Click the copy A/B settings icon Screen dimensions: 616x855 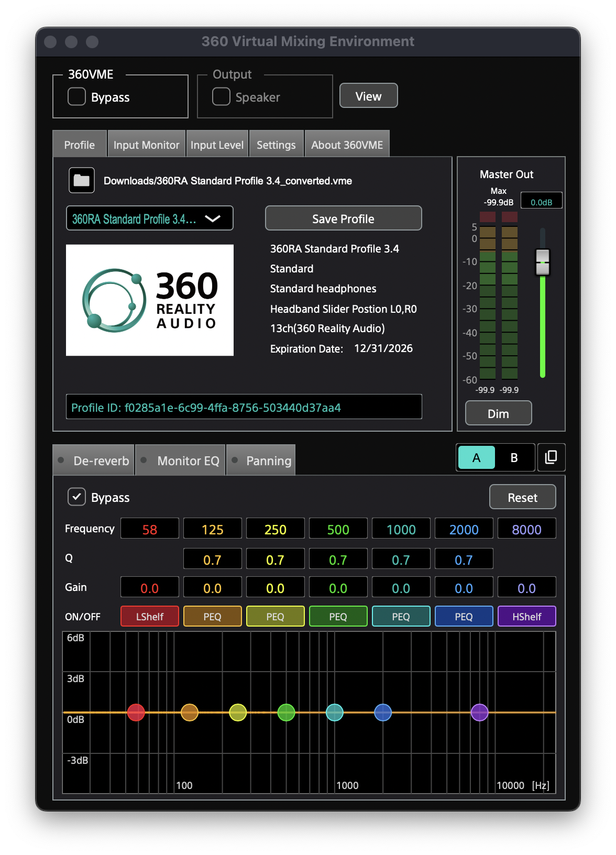click(x=551, y=457)
